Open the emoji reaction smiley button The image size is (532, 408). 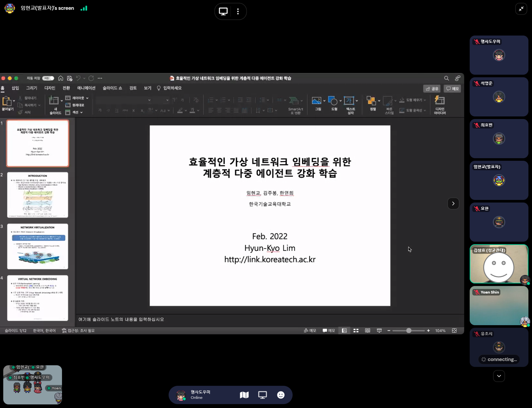tap(281, 395)
